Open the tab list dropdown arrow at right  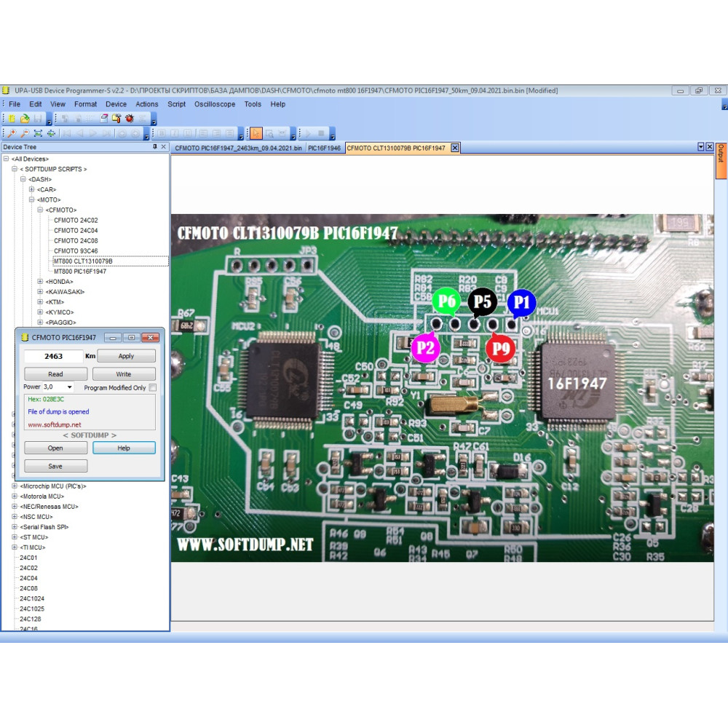click(701, 147)
